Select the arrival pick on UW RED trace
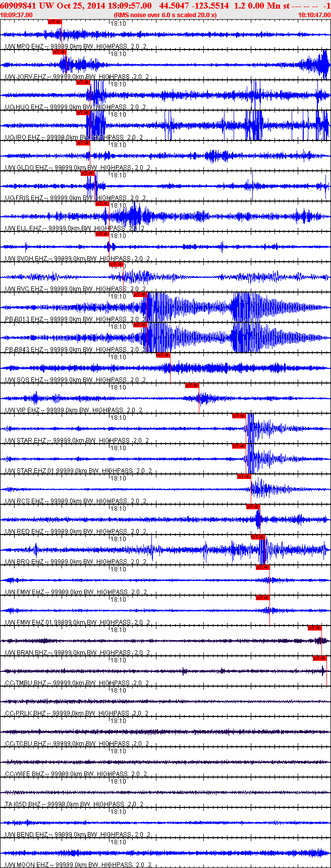Viewport: 331px width, 868px height. (x=253, y=507)
